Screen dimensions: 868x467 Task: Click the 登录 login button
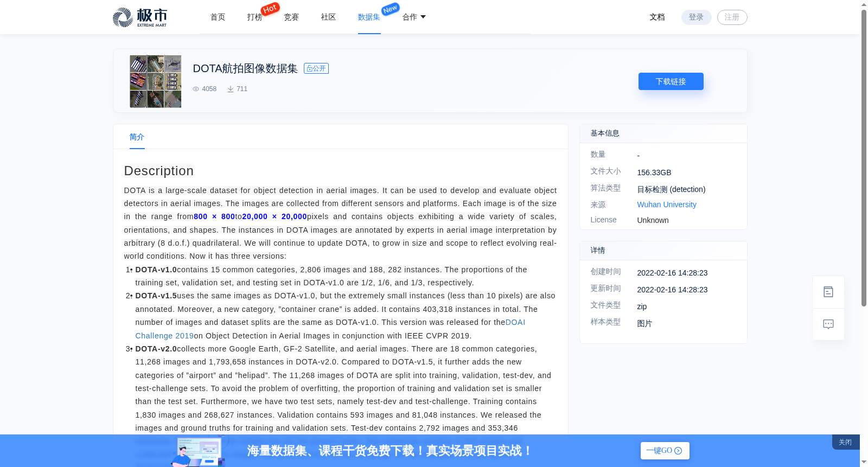click(696, 17)
